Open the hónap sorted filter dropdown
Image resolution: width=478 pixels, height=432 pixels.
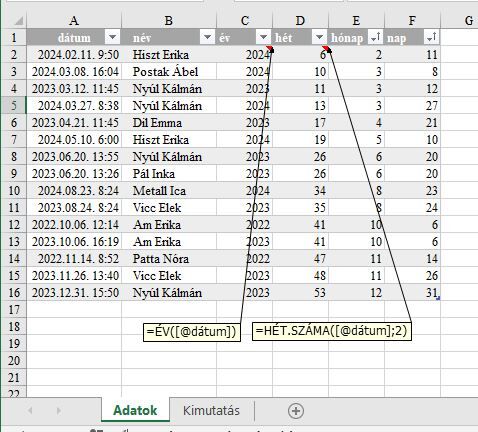pos(375,37)
